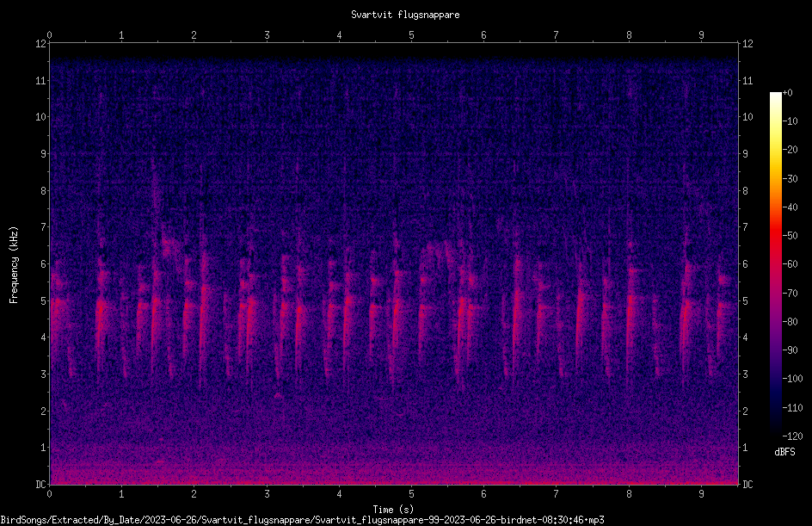Click the "-40" colorbar label
The width and height of the screenshot is (812, 526).
(790, 207)
